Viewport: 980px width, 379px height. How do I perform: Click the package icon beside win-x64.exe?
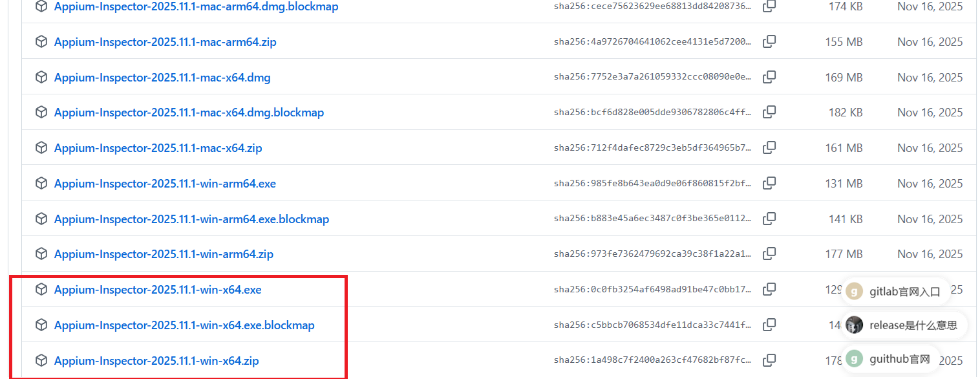click(x=41, y=289)
